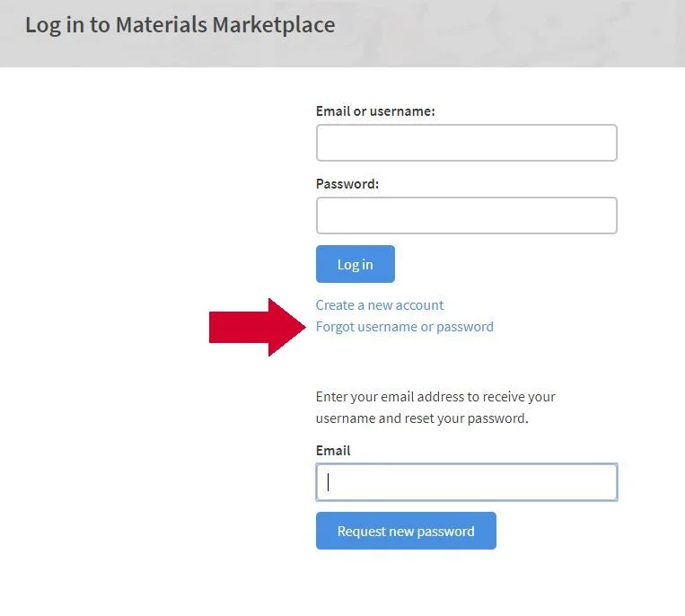The height and width of the screenshot is (616, 685).
Task: Click the Request new password button
Action: [x=406, y=531]
